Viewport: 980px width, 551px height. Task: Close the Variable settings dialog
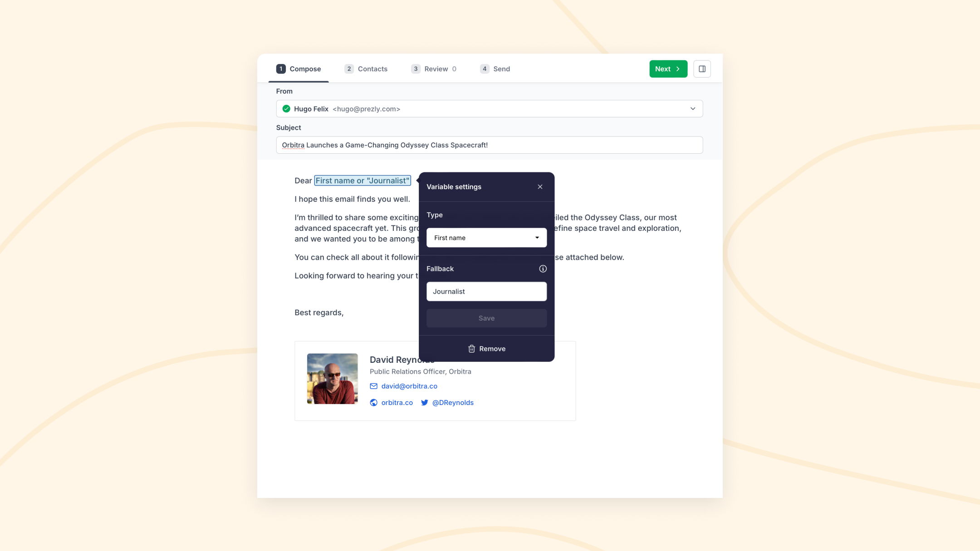coord(540,187)
